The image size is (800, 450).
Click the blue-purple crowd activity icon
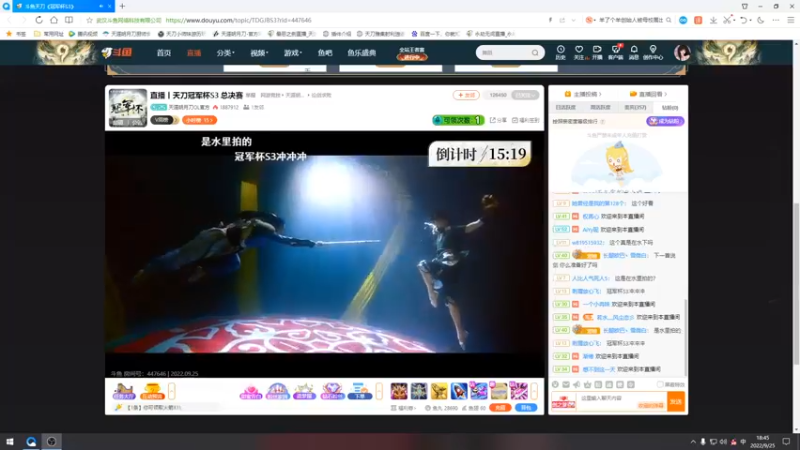click(278, 391)
